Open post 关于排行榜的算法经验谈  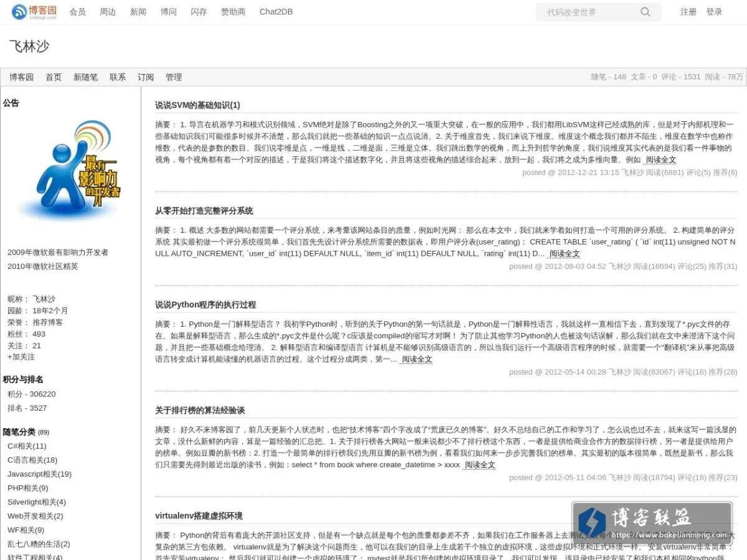point(200,411)
